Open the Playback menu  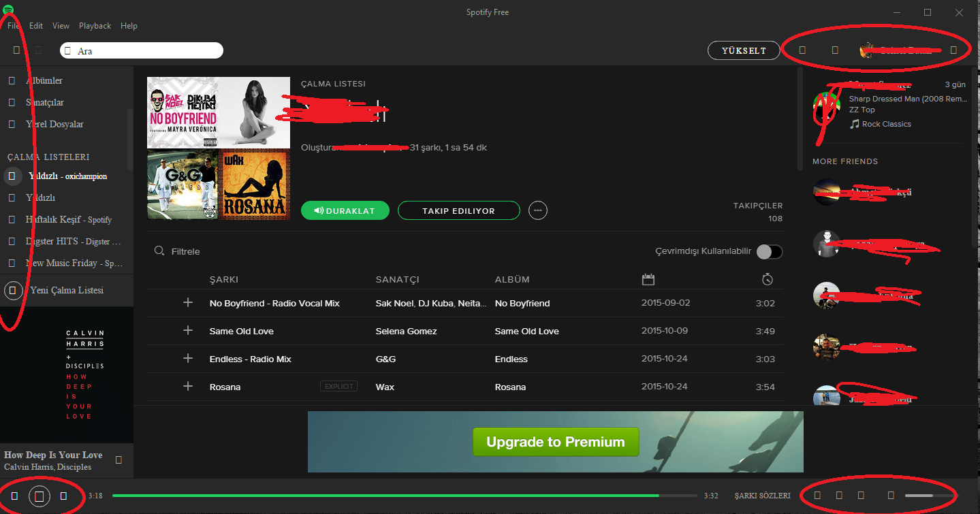95,26
